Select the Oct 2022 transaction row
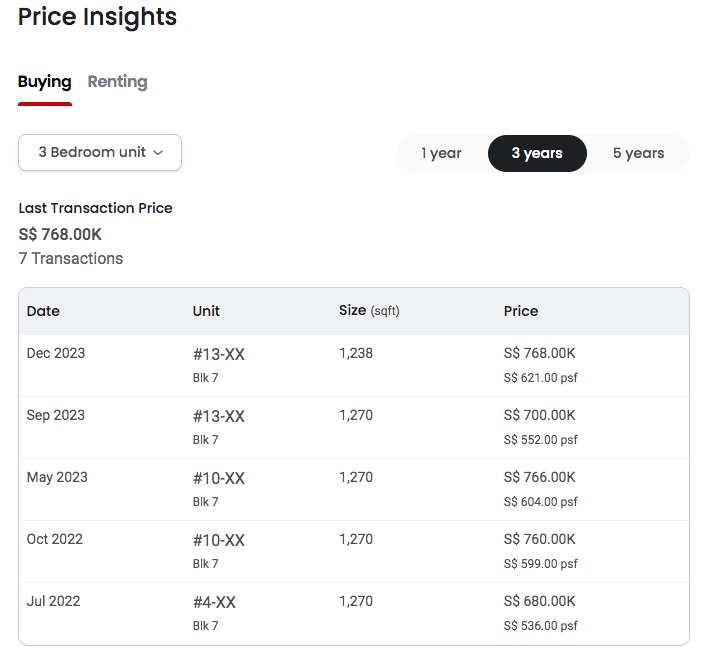Viewport: 706px width, 657px height. pos(354,551)
